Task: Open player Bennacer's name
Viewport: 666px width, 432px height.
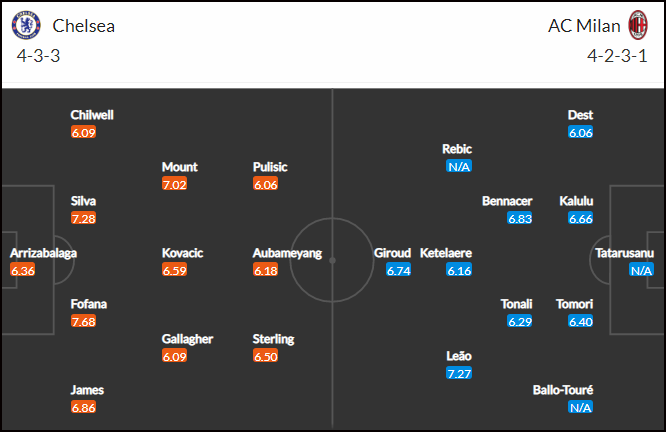Action: 507,201
